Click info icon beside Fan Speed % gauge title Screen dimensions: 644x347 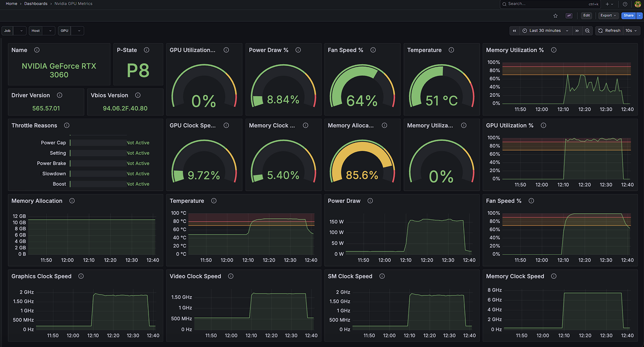click(373, 50)
